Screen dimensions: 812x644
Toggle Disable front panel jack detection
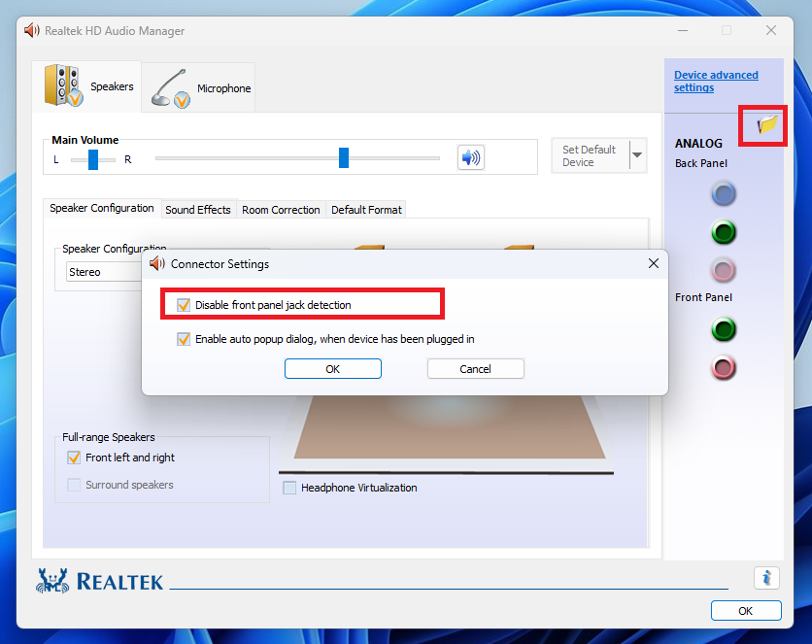tap(184, 305)
